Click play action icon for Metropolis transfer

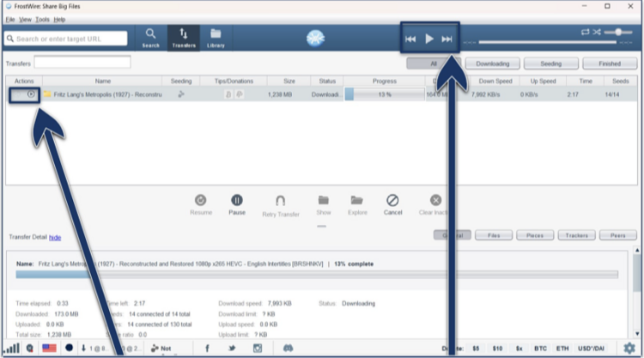click(31, 94)
